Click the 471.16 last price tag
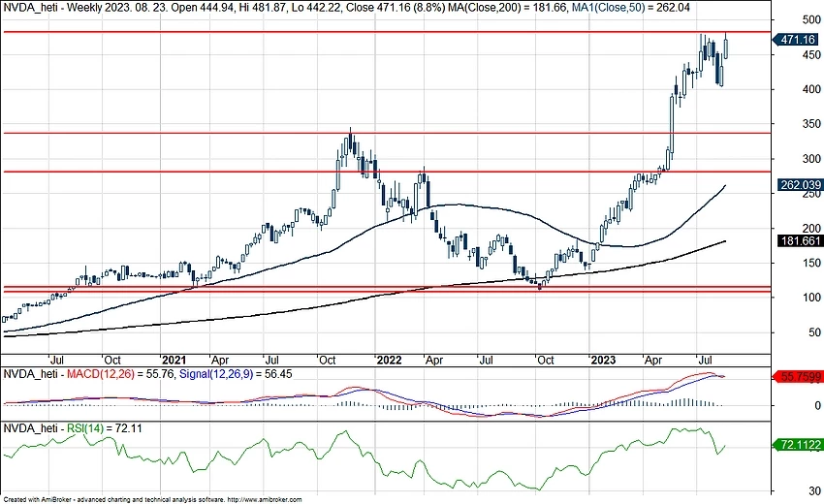Viewport: 824px width, 504px height. click(797, 40)
